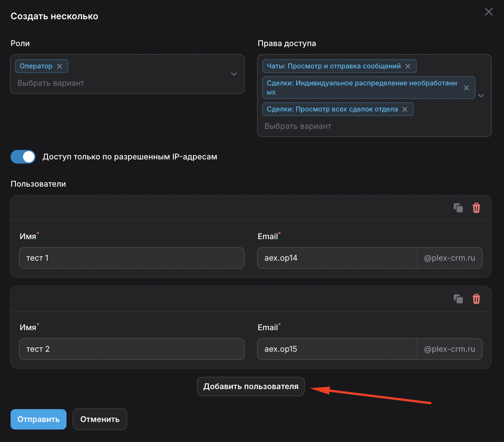Remove 'Сделки: Просмотр всех сделок отдела' tag
The image size is (504, 442).
(x=405, y=109)
